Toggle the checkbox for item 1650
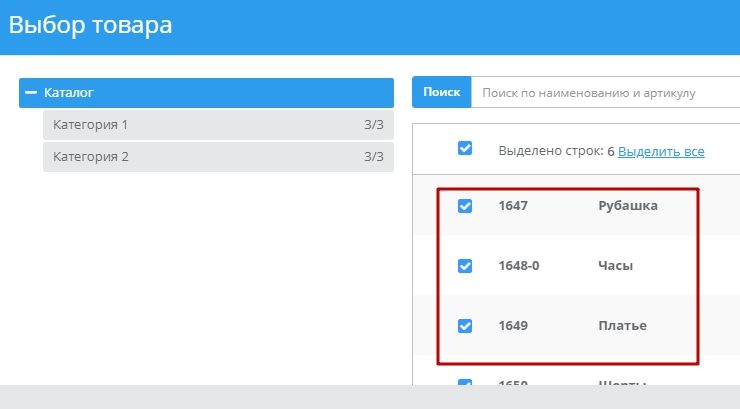Screen dimensions: 740x409 pyautogui.click(x=465, y=384)
